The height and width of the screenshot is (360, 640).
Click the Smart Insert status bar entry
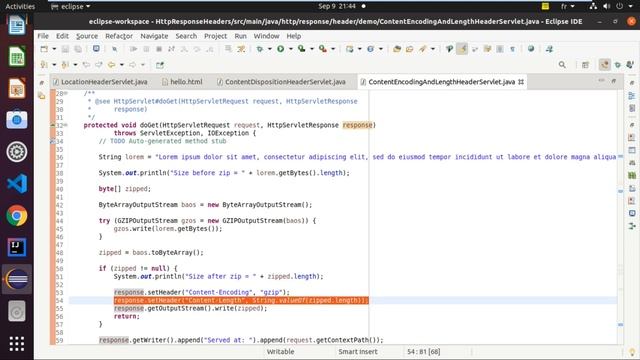358,351
